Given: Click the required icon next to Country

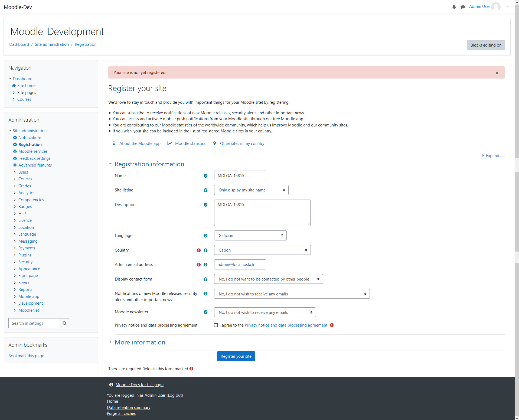Looking at the screenshot, I should point(199,250).
